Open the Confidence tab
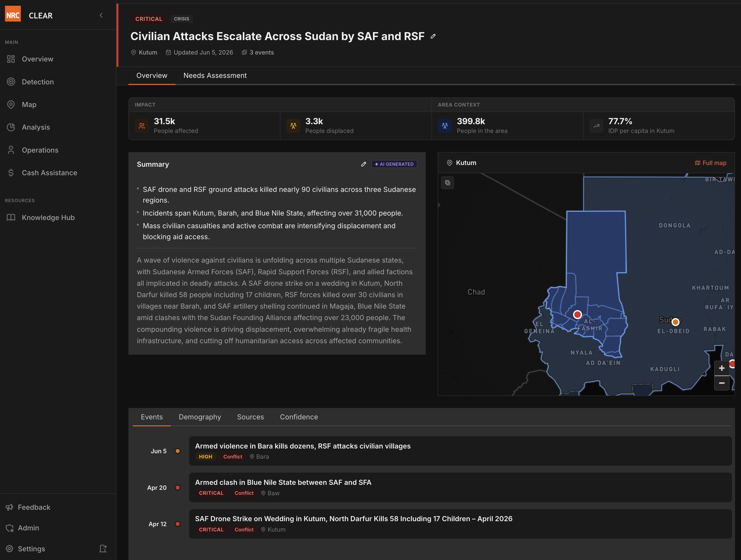The height and width of the screenshot is (560, 741). tap(299, 417)
